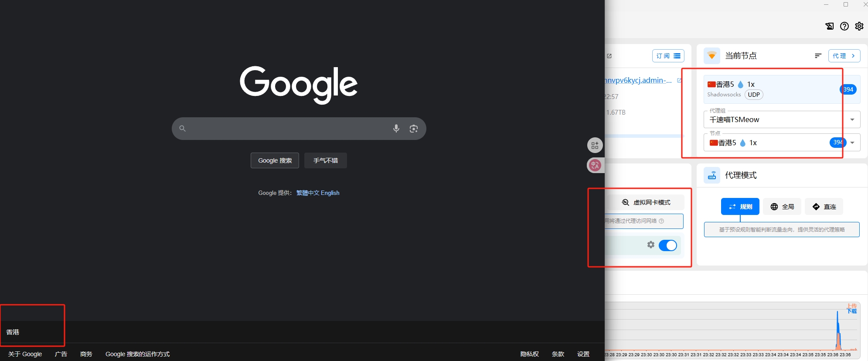Click the Shadowsocks protocol label
Viewport: 868px width, 361px height.
click(x=724, y=95)
